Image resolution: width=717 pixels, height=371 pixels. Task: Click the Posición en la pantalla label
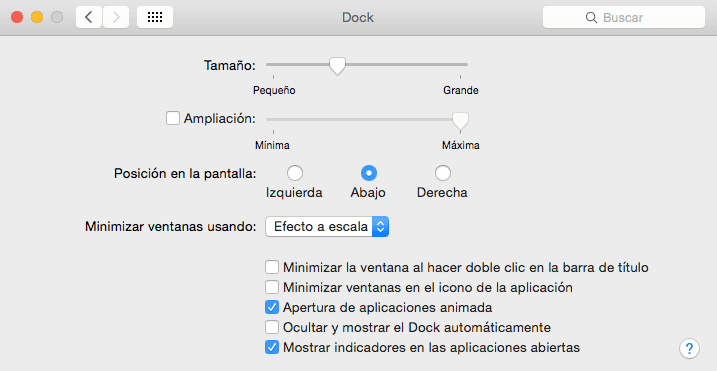[185, 173]
